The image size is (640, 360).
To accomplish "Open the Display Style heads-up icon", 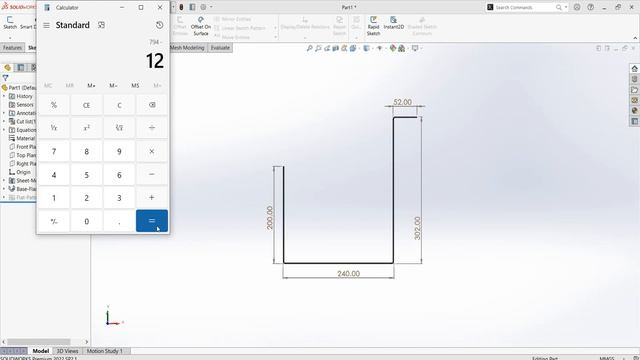I will tap(366, 48).
